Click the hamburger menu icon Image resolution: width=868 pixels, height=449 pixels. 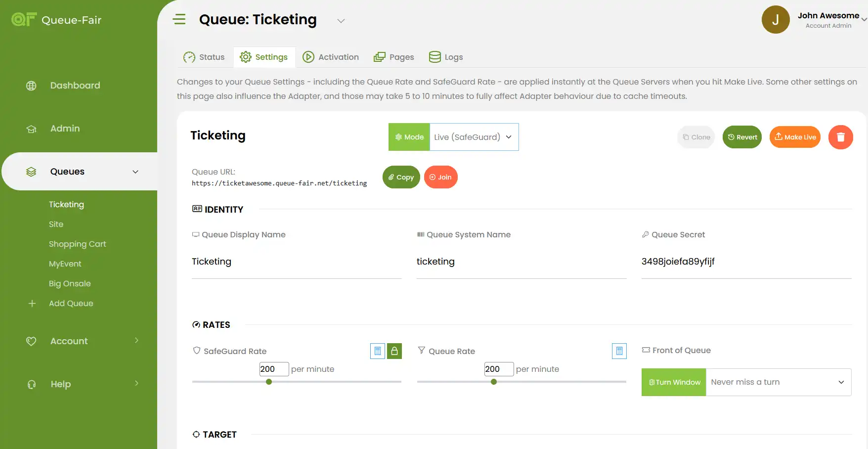pyautogui.click(x=179, y=19)
